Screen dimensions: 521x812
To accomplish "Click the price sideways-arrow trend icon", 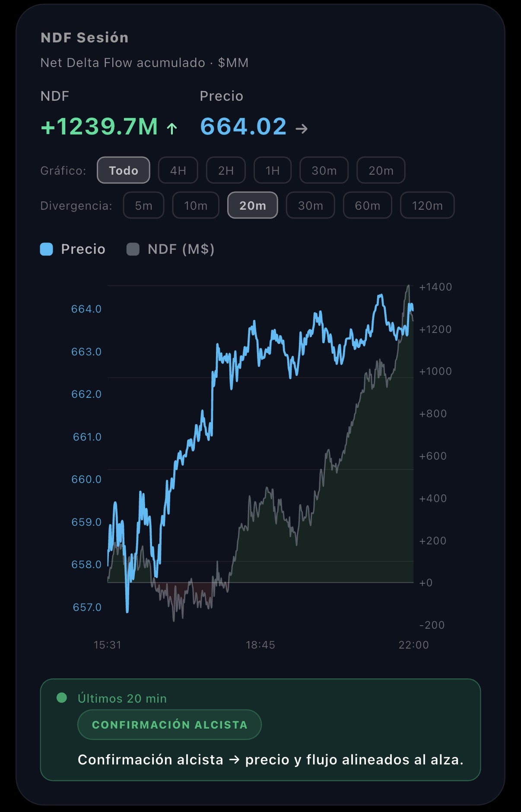I will coord(302,128).
